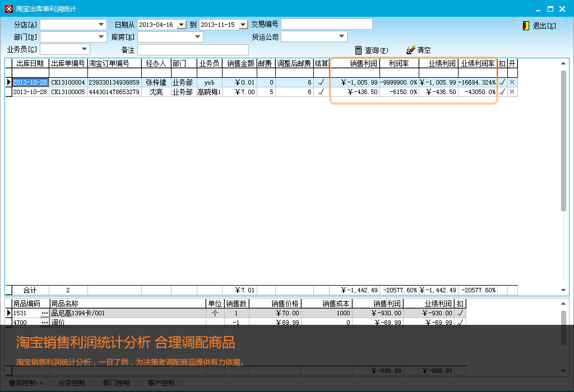The height and width of the screenshot is (392, 574).
Task: Switch to 分店控制 tab
Action: pyautogui.click(x=72, y=383)
